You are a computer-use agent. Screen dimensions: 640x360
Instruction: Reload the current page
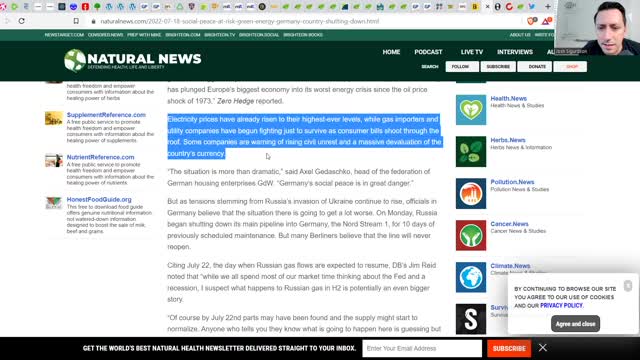[22, 21]
